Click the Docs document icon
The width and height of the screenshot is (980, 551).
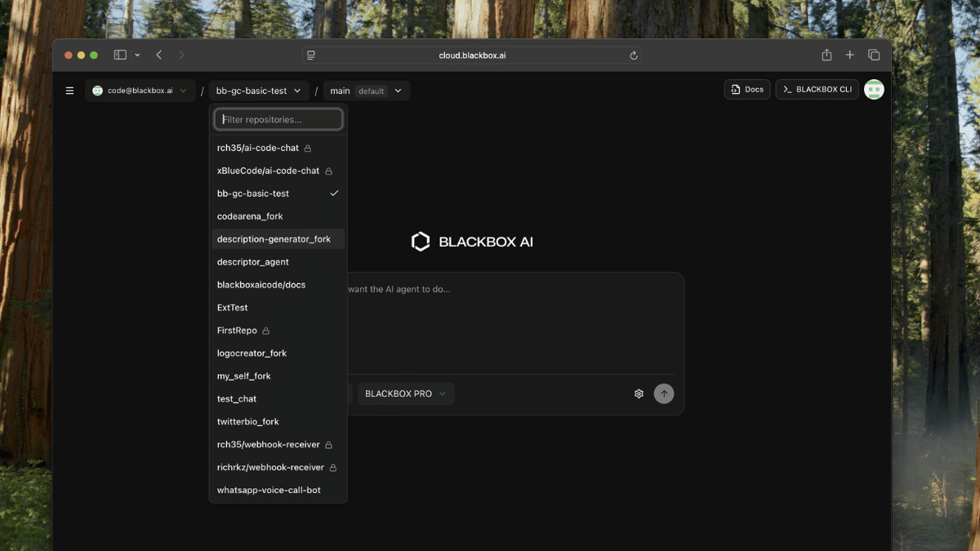coord(735,90)
